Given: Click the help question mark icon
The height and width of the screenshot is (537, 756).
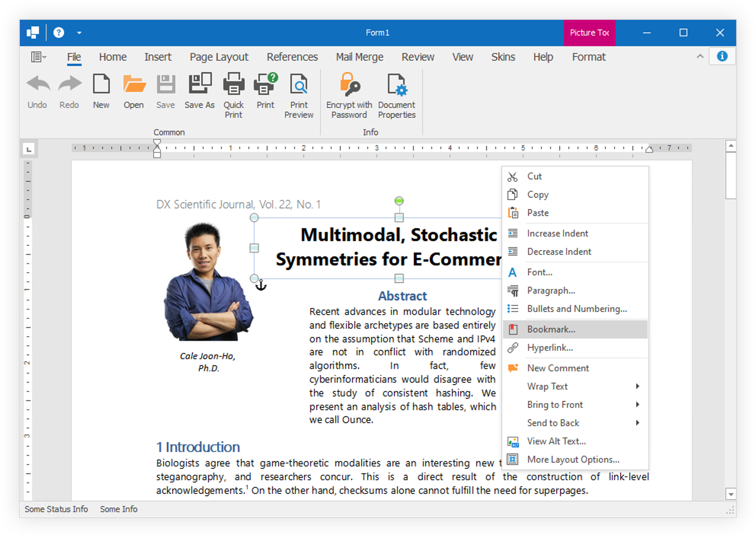Looking at the screenshot, I should [x=58, y=33].
